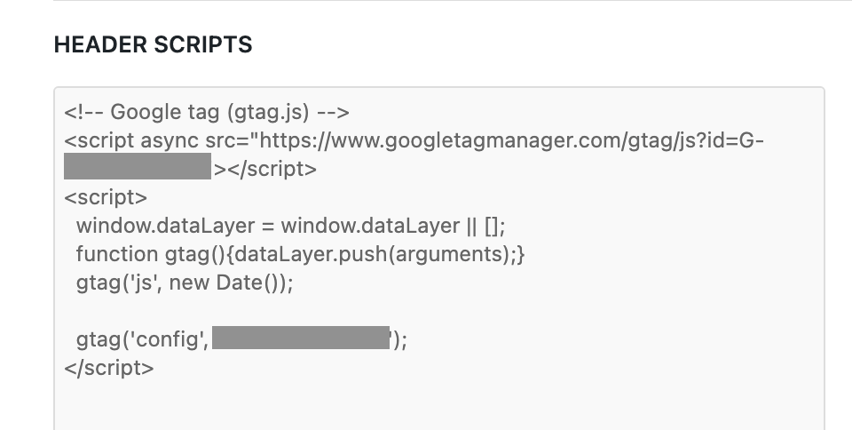Click the standalone '<script>' opening tag line
The width and height of the screenshot is (868, 430).
[106, 197]
